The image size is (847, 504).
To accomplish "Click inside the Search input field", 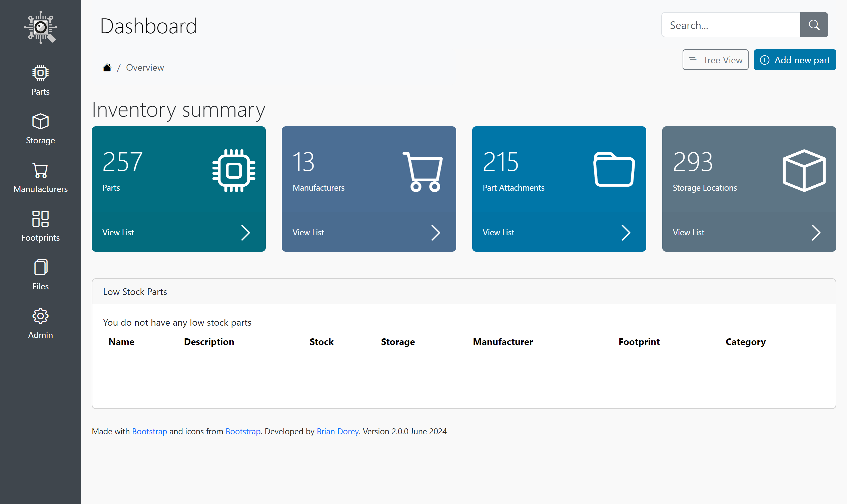I will (x=731, y=25).
